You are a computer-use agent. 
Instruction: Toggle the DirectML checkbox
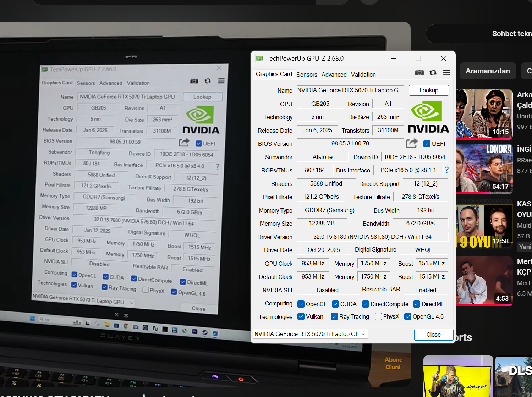tap(417, 304)
